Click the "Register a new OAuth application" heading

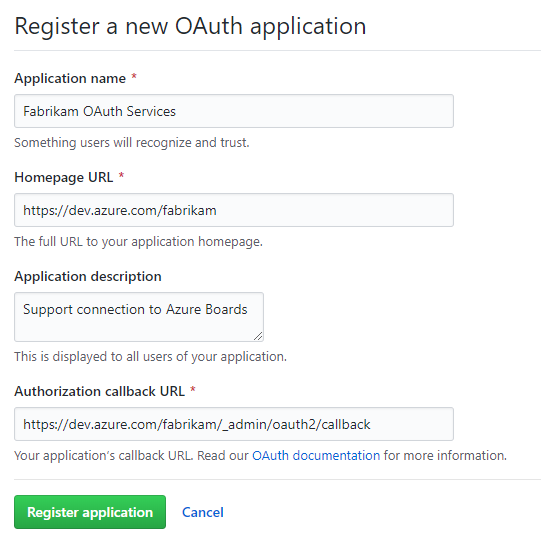(x=190, y=26)
